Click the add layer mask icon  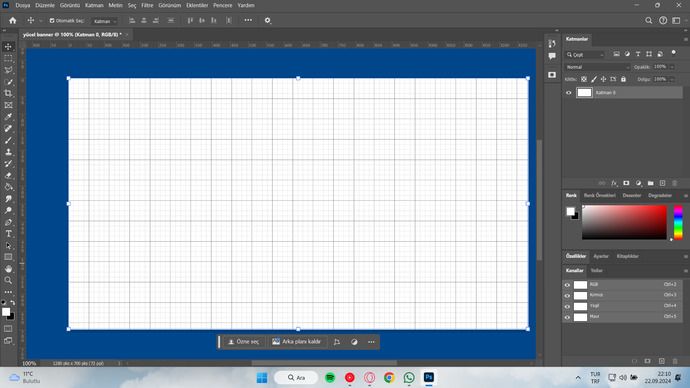626,183
